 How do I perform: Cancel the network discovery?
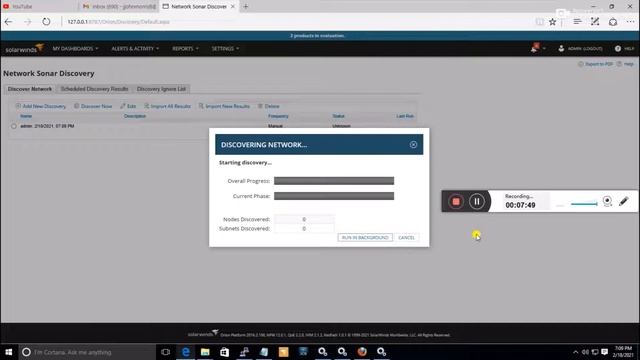pyautogui.click(x=406, y=238)
